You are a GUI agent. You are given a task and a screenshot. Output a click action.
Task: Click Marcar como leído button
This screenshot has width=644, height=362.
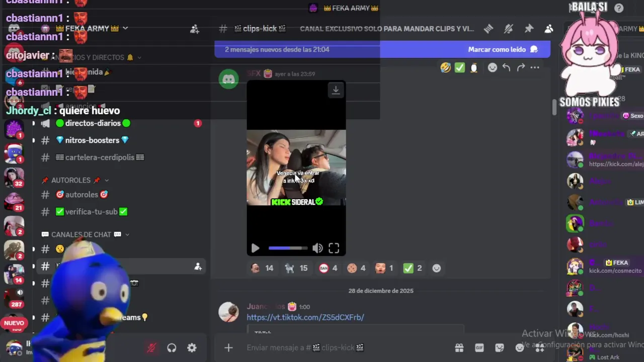pyautogui.click(x=503, y=49)
